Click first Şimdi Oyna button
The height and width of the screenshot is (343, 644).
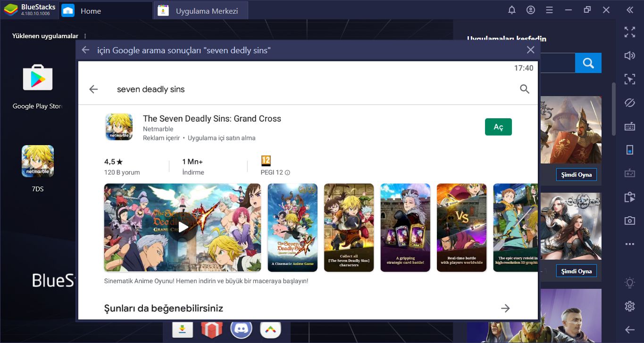[576, 174]
